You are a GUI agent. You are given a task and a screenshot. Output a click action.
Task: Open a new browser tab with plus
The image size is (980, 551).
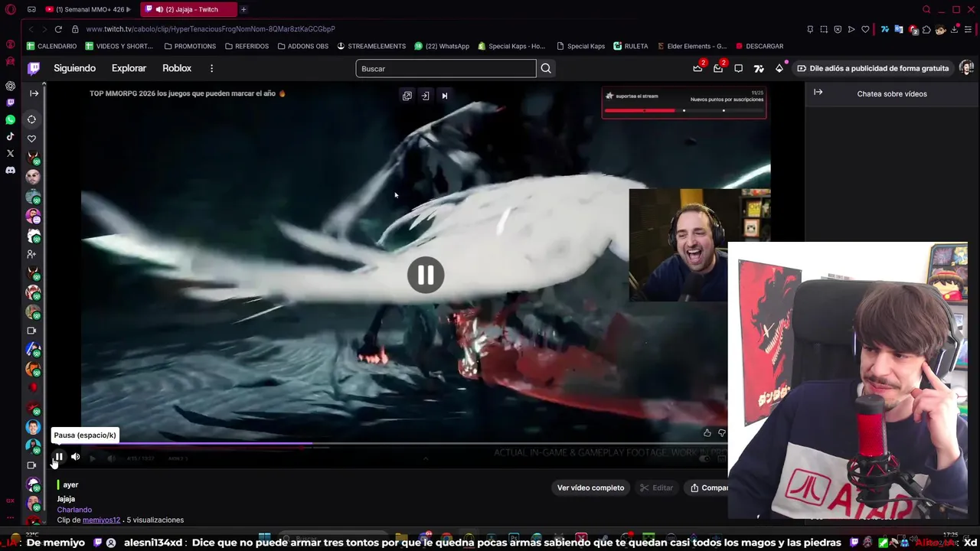[x=243, y=9]
